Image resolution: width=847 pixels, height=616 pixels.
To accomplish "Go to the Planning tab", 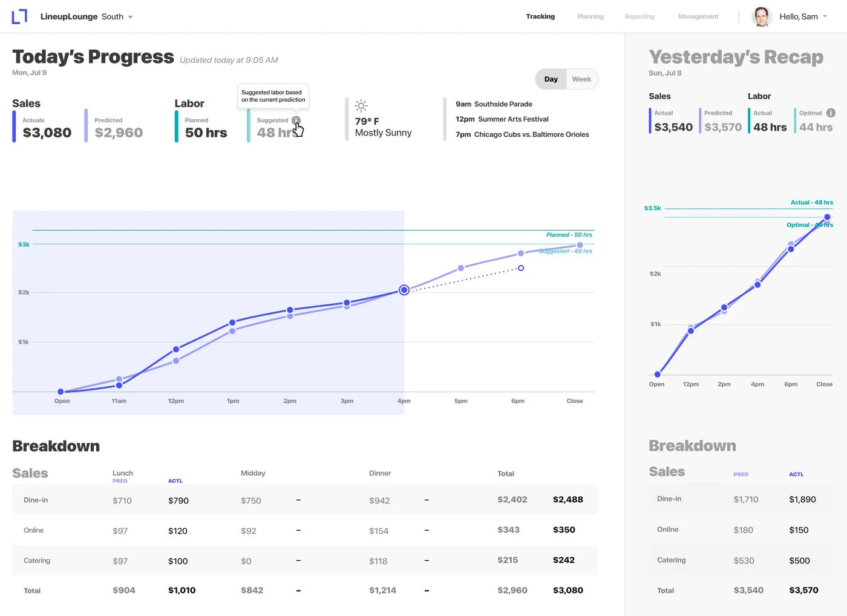I will (590, 16).
